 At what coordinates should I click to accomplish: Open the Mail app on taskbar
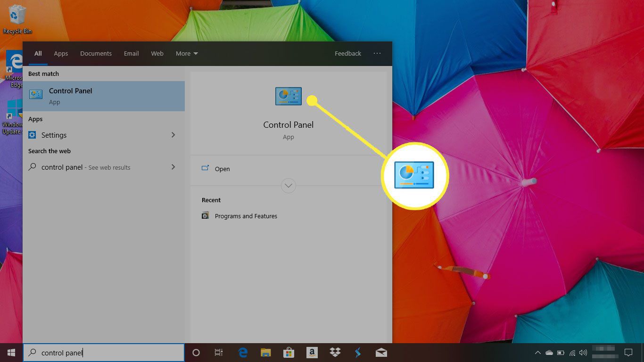(x=381, y=353)
